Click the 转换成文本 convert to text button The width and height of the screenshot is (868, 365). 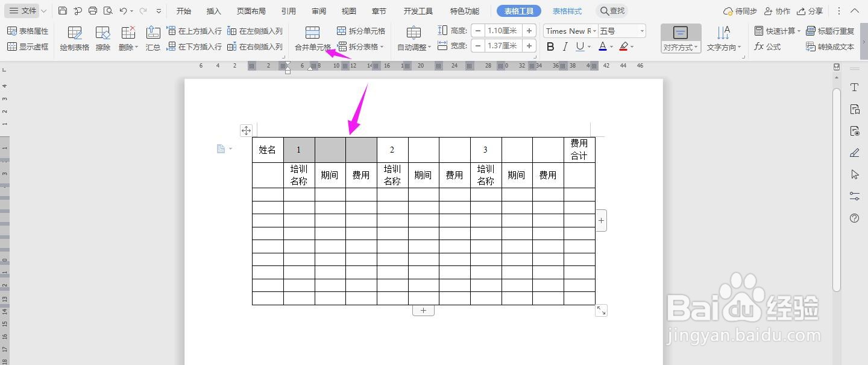tap(830, 46)
